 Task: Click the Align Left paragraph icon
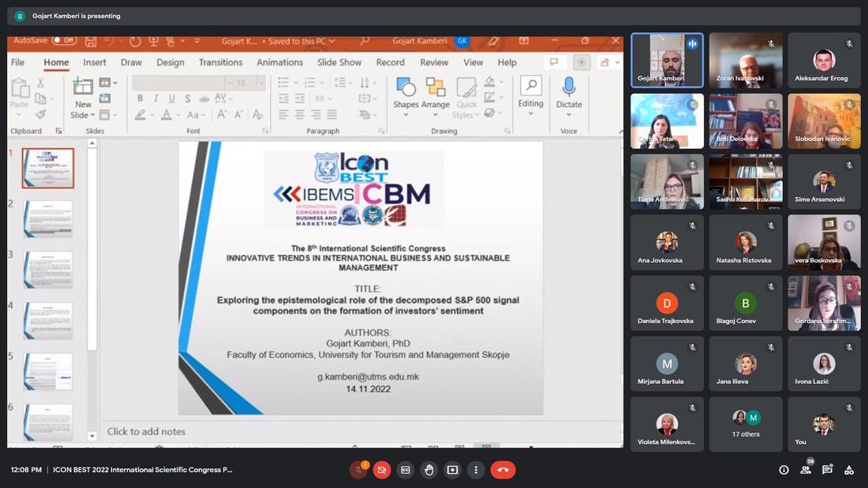283,114
